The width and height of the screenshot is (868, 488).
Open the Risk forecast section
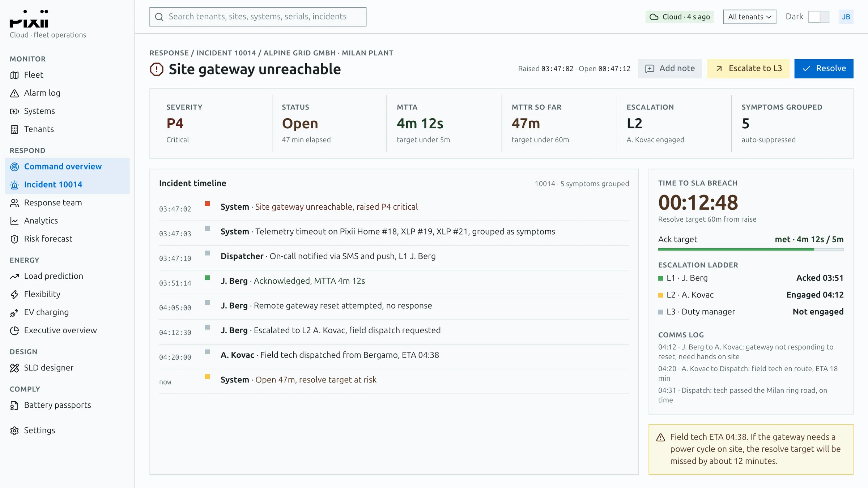coord(67,239)
